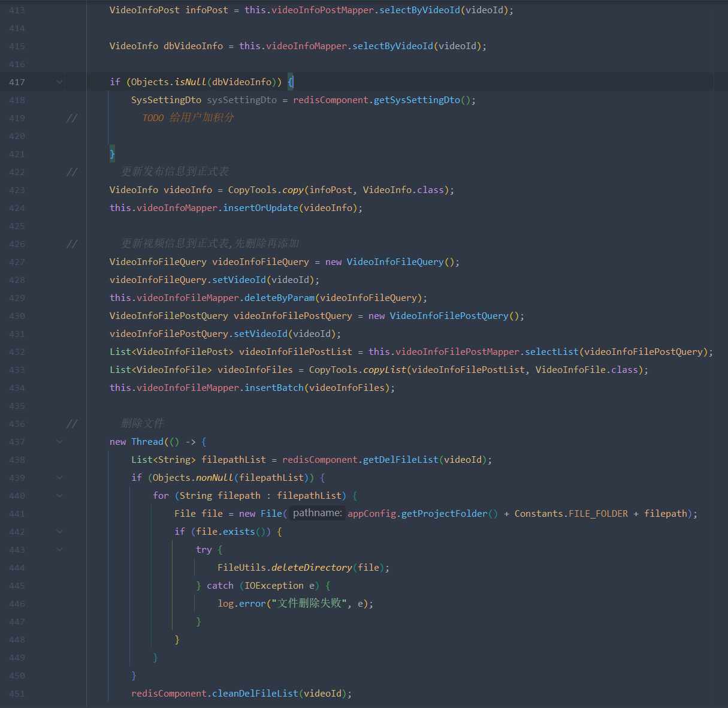728x708 pixels.
Task: Click the getProjectFolder method call
Action: 444,514
